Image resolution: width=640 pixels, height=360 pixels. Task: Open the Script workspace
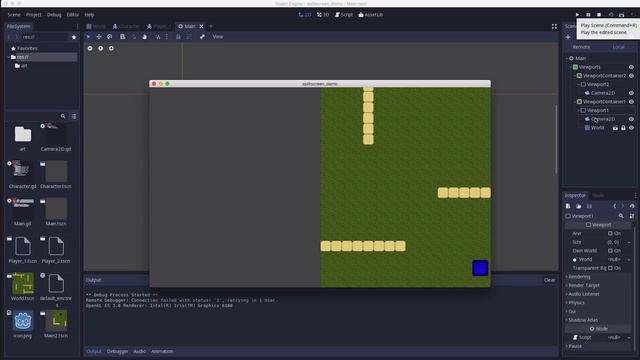[x=344, y=15]
